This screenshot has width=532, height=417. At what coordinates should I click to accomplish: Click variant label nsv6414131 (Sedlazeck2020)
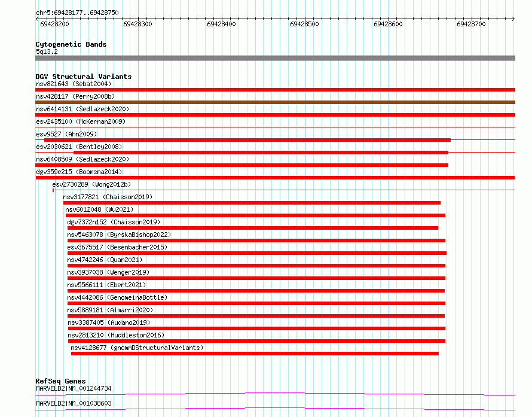click(x=82, y=109)
